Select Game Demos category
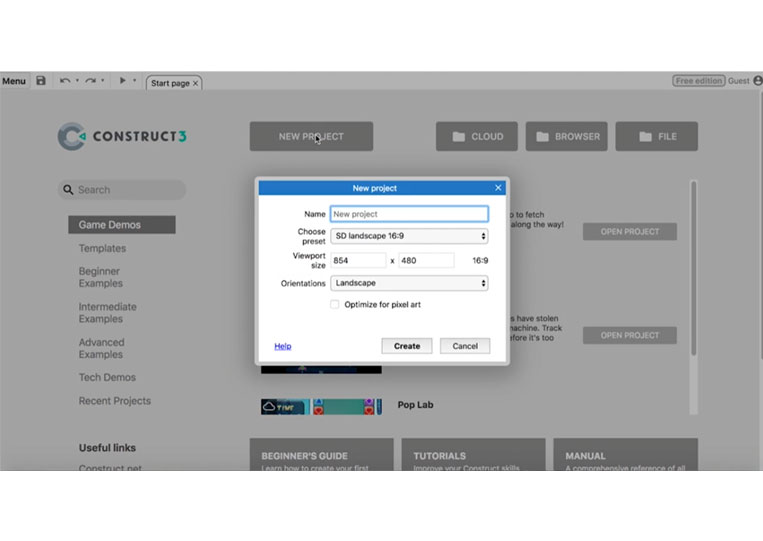The image size is (763, 541). tap(122, 225)
